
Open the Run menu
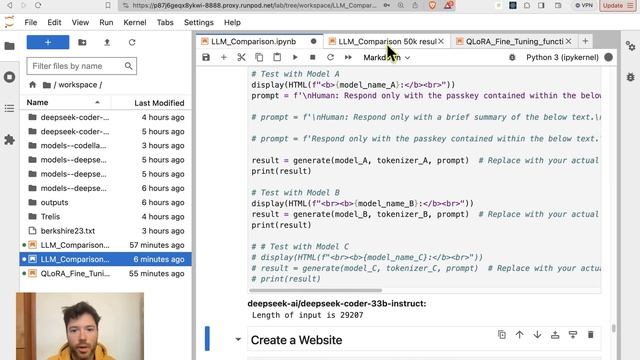(x=106, y=22)
